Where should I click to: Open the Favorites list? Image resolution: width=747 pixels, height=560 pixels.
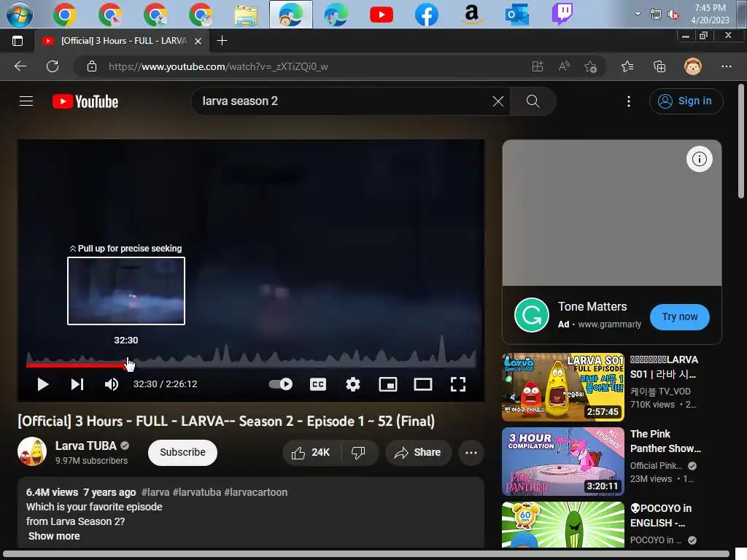pyautogui.click(x=627, y=66)
